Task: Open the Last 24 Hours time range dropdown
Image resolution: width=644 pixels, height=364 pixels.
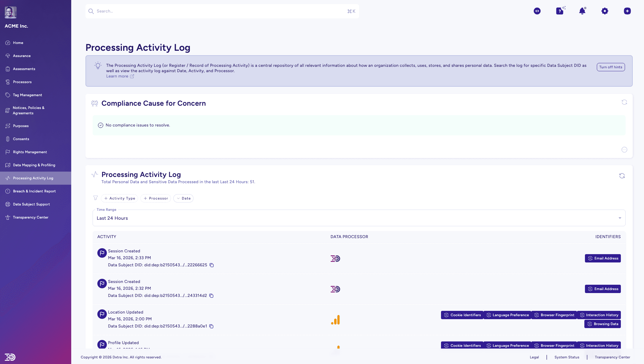Action: [356, 218]
